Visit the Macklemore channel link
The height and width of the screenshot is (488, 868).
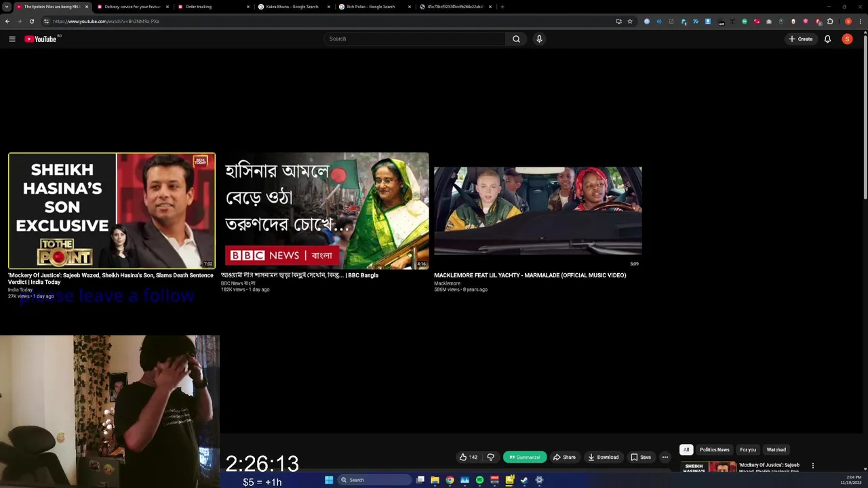click(447, 283)
